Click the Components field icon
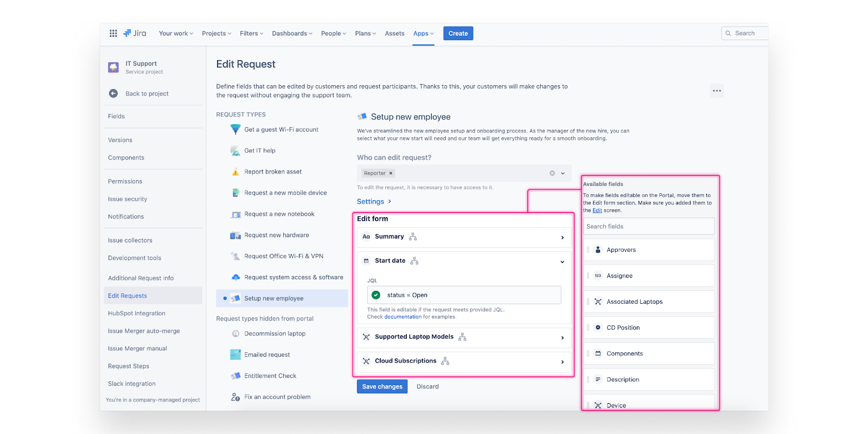Screen dimensions: 868x434 (x=598, y=353)
